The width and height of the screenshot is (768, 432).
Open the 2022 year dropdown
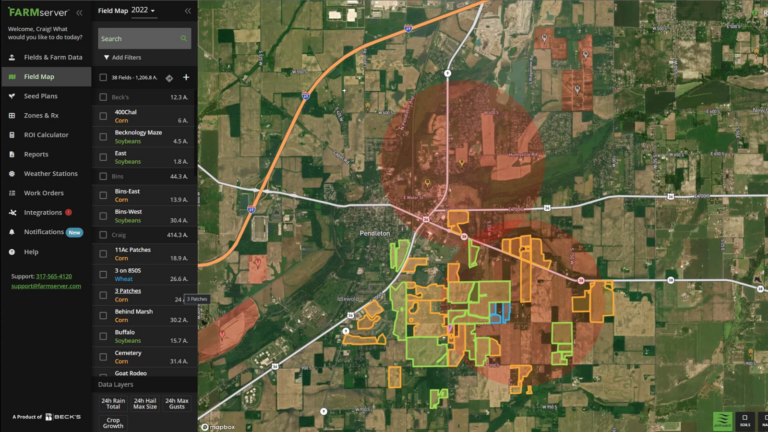[x=144, y=9]
